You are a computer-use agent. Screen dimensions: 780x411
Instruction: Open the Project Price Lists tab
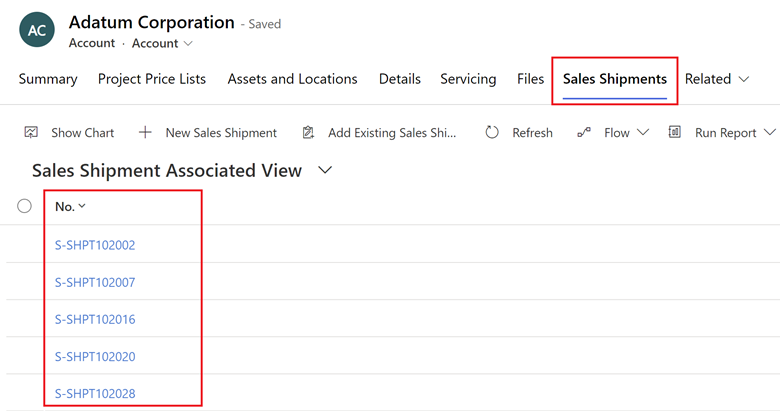[x=152, y=79]
